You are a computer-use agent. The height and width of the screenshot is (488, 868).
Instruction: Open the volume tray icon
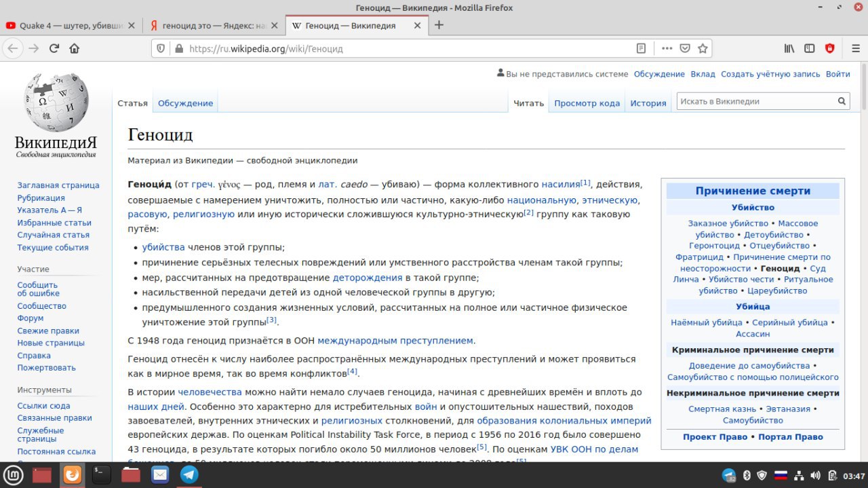(x=815, y=475)
